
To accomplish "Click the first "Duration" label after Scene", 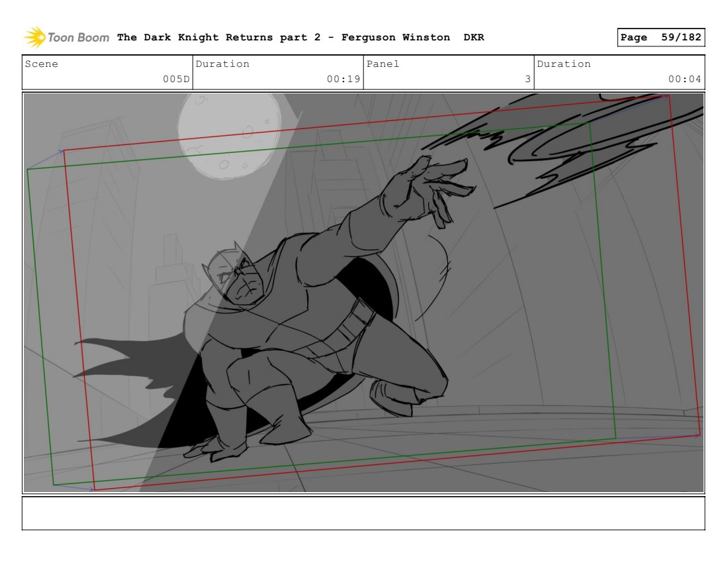I will [222, 64].
